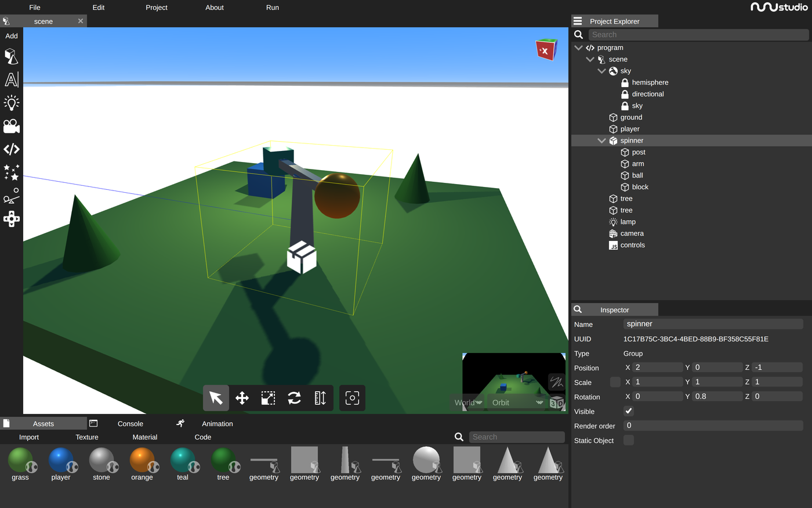Click the nunustudio logo

(779, 7)
